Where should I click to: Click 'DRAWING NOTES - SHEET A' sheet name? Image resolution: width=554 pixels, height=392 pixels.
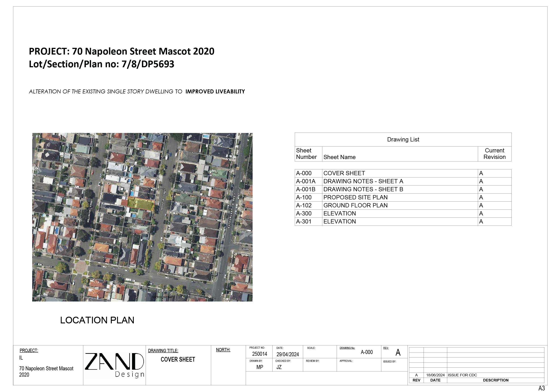click(x=363, y=181)
